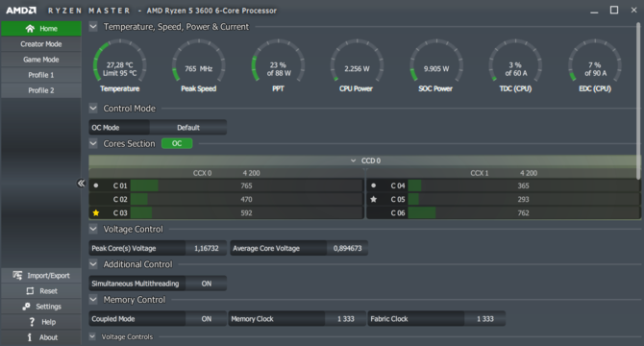Click the Import/Export icon

(x=17, y=276)
